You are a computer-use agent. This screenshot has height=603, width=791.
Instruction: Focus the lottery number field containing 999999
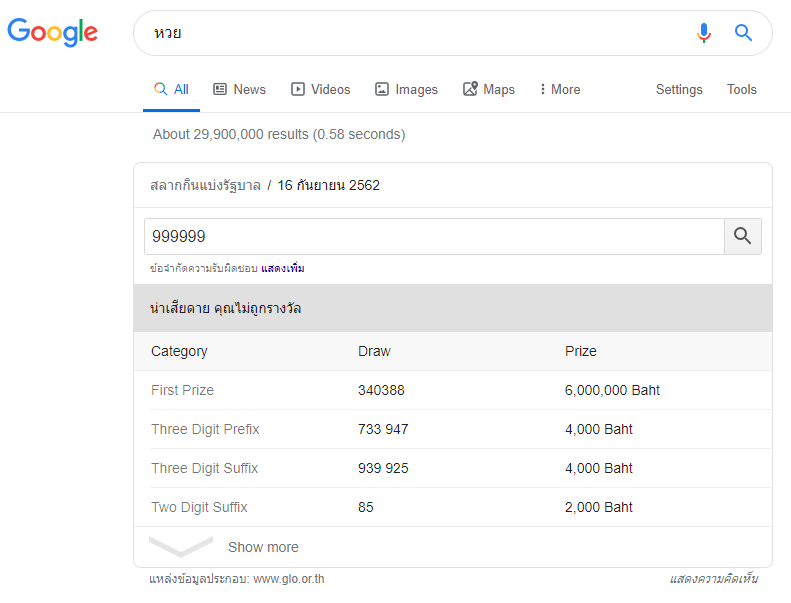(433, 236)
